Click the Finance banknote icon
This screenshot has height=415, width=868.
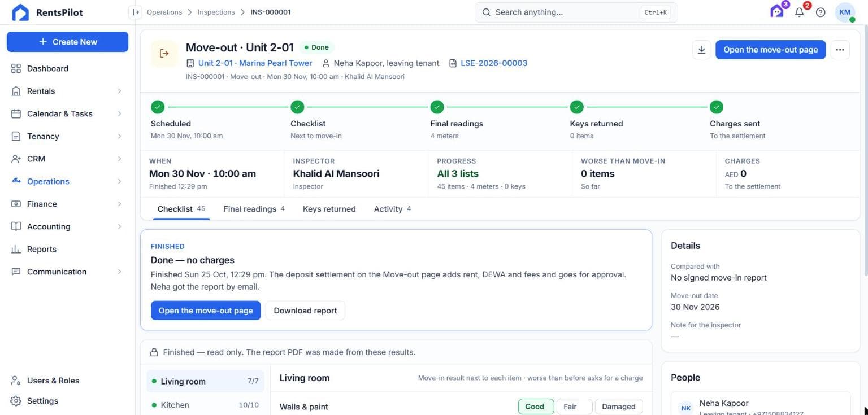[16, 204]
